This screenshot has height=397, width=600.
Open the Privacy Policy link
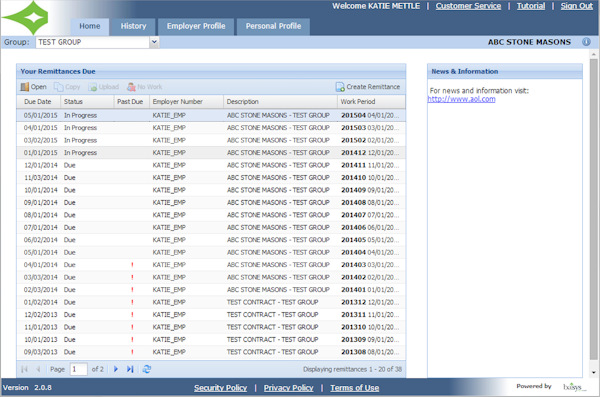coord(289,388)
